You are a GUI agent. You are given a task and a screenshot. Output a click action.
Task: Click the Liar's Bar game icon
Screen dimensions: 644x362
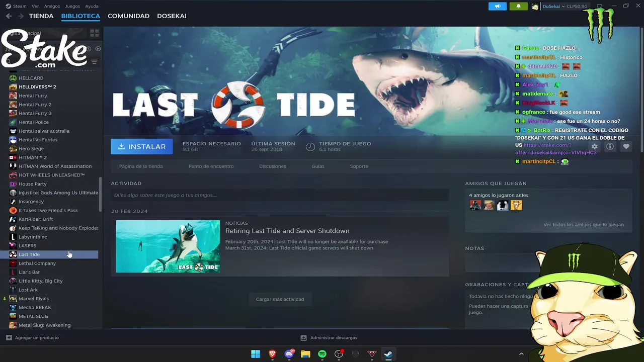[13, 272]
